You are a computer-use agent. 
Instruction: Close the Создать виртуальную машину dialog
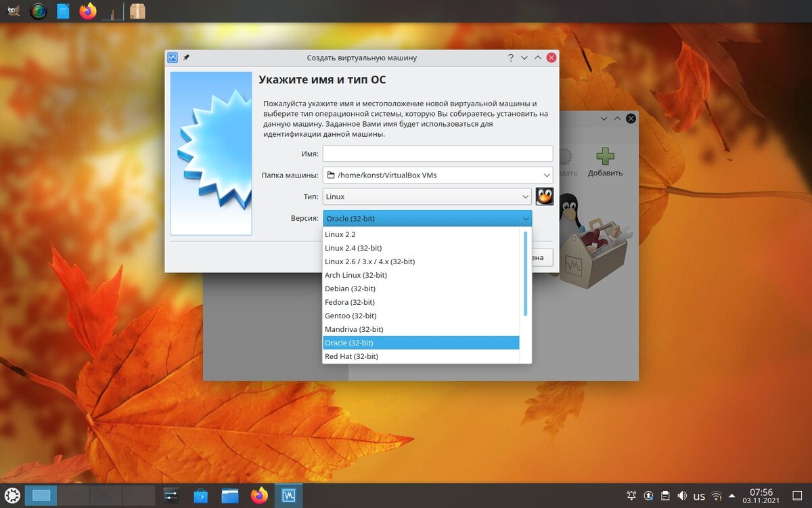tap(552, 58)
